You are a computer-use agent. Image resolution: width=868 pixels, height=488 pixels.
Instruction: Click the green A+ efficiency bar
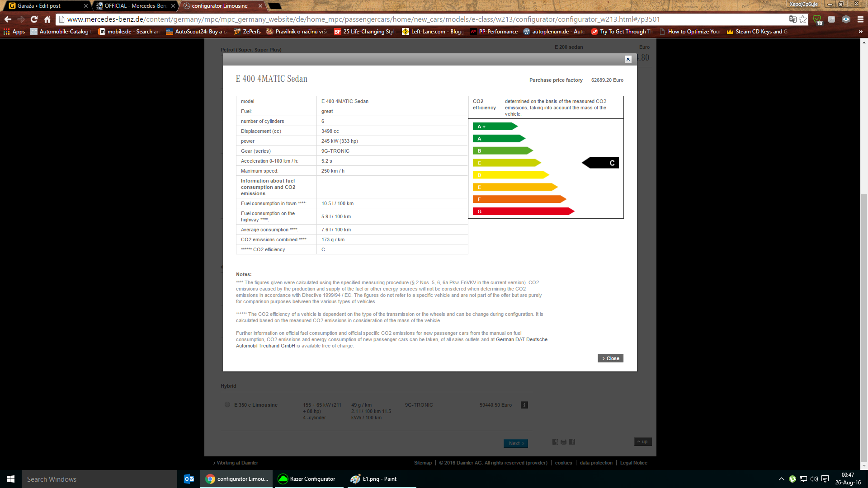(x=495, y=127)
